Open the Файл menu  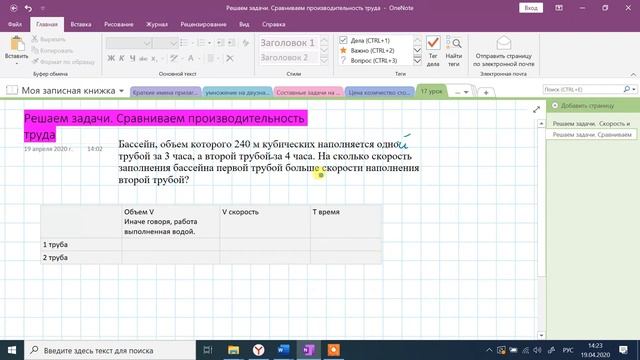tap(15, 24)
